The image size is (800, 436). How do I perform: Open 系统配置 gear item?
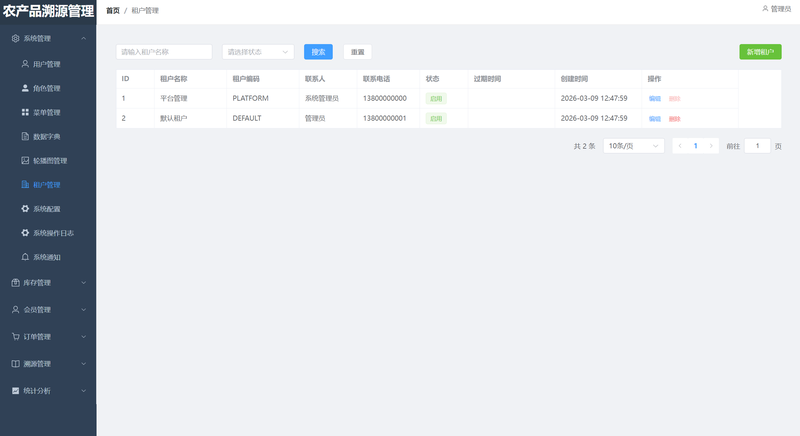[46, 209]
